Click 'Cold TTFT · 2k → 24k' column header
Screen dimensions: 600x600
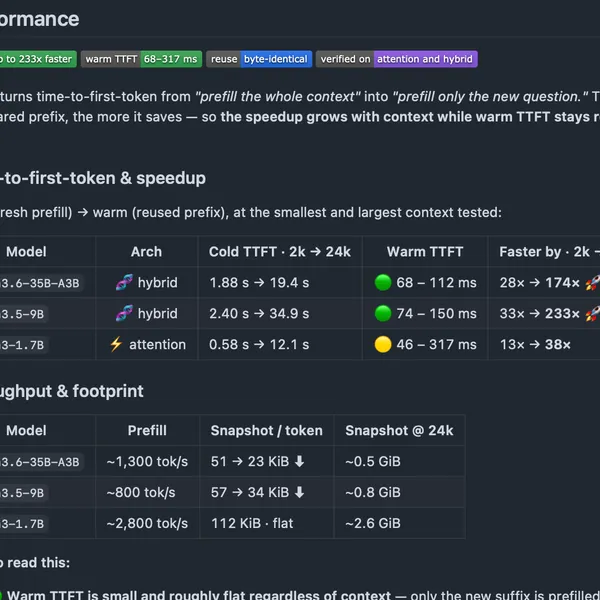tap(280, 251)
